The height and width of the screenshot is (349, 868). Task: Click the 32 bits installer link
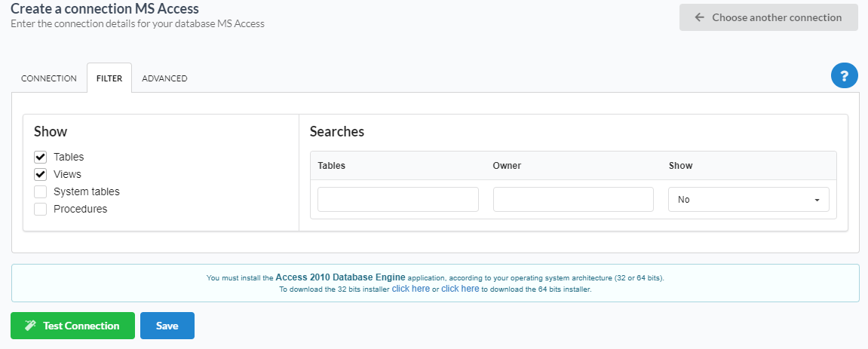[x=411, y=289]
